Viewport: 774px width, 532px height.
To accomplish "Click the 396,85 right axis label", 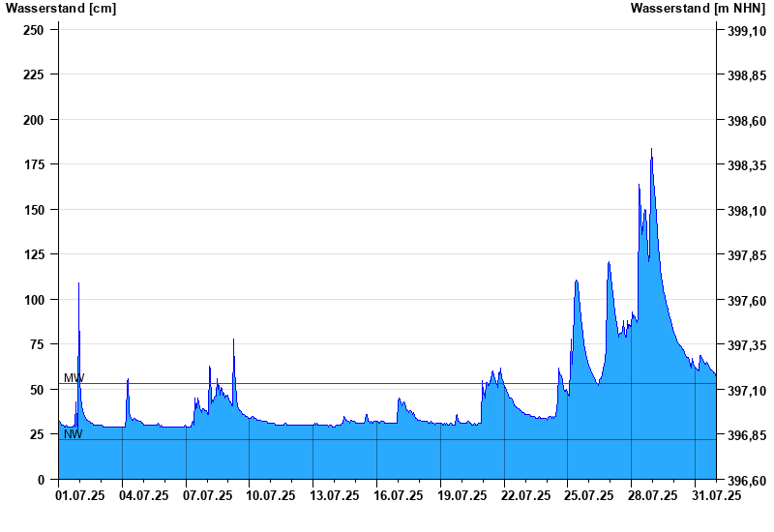I will [747, 435].
